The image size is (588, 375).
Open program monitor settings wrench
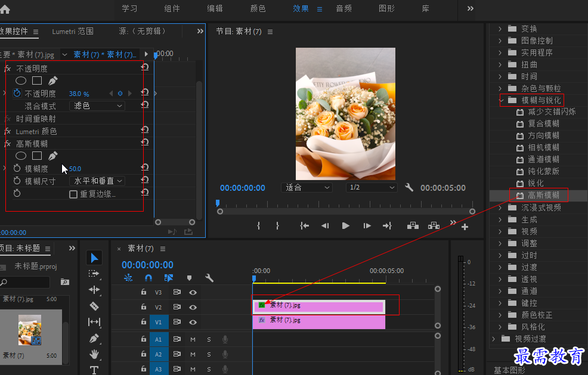pos(409,187)
